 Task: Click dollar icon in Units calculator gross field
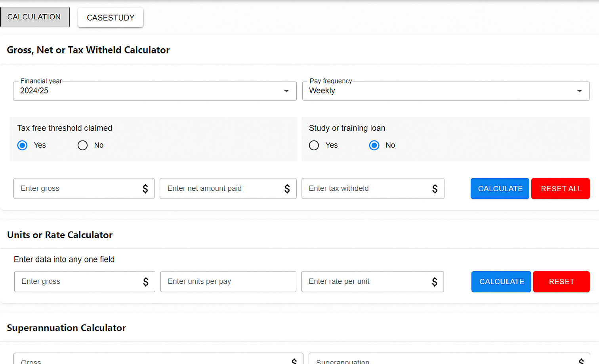coord(146,282)
